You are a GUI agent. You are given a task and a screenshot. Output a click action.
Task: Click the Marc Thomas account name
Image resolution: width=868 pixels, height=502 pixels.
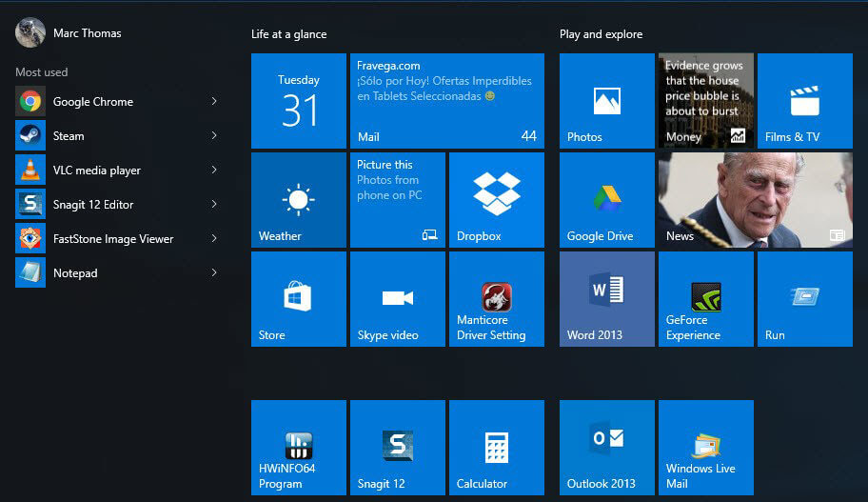coord(87,33)
